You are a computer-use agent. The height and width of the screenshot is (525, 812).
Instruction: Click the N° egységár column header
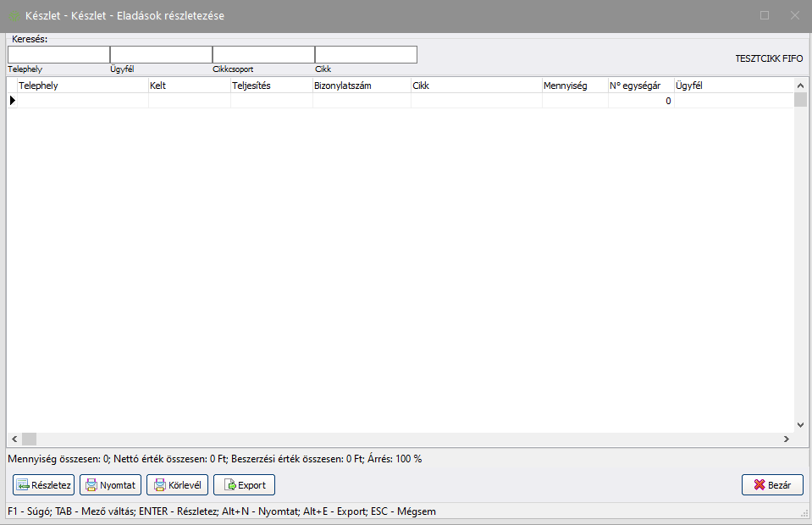[641, 86]
